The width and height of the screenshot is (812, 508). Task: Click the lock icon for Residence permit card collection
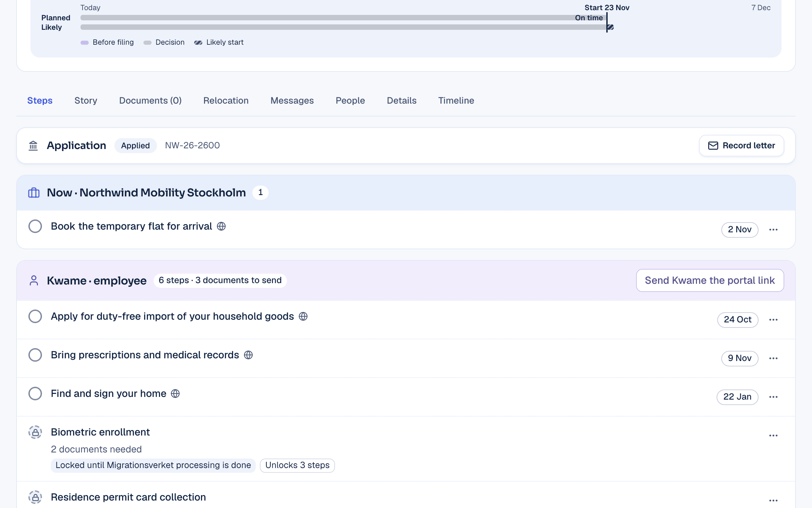click(35, 497)
